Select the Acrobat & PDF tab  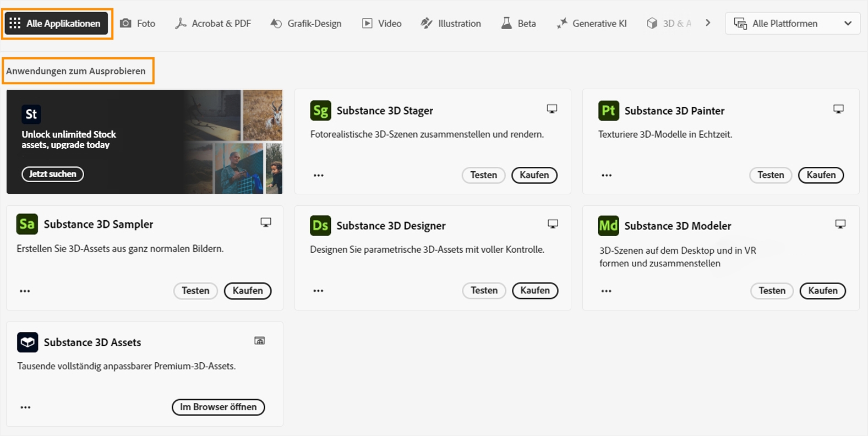[x=212, y=23]
